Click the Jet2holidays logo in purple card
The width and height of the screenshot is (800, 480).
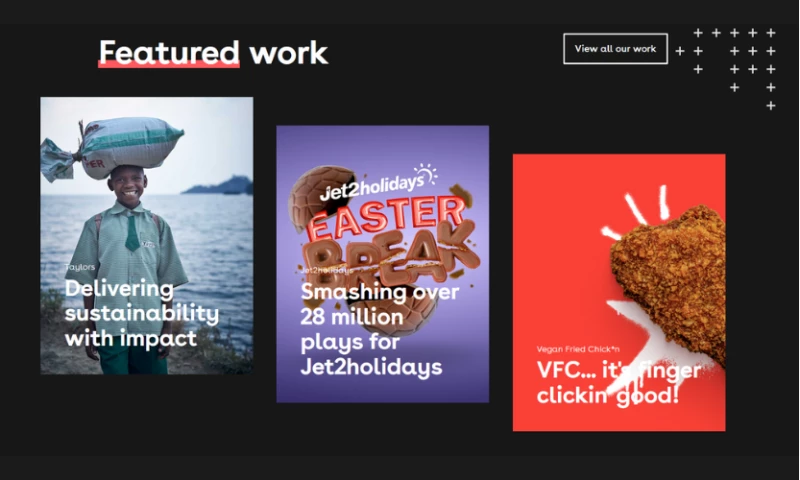[378, 183]
